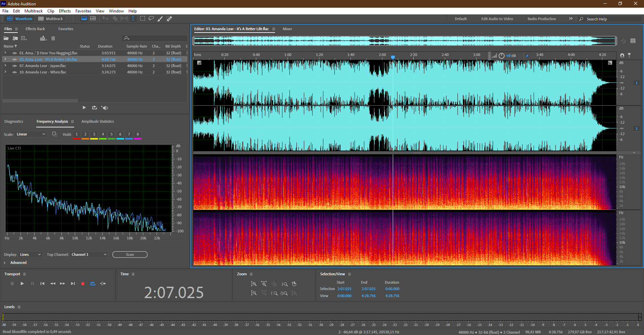Open the New File dropdown in Files panel

[24, 38]
